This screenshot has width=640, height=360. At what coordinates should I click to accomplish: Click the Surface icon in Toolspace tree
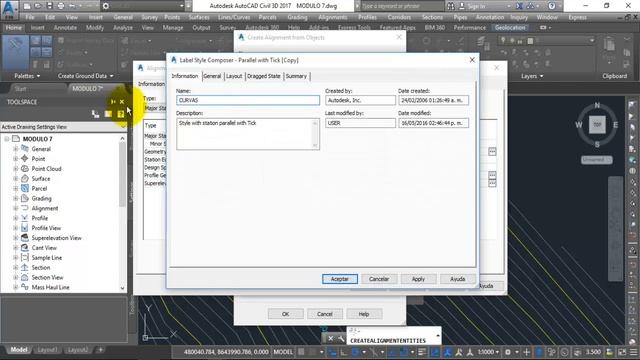coord(24,178)
